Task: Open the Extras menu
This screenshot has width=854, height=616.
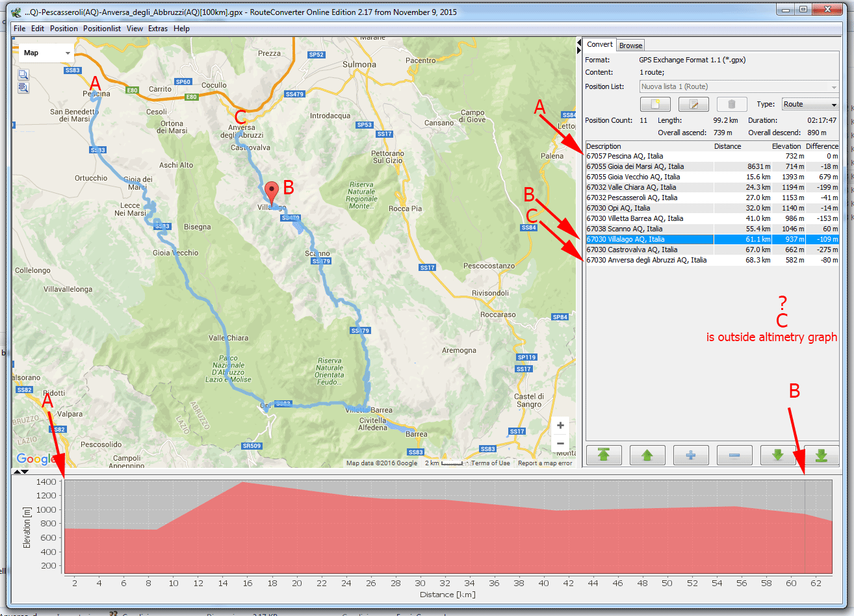Action: coord(158,29)
